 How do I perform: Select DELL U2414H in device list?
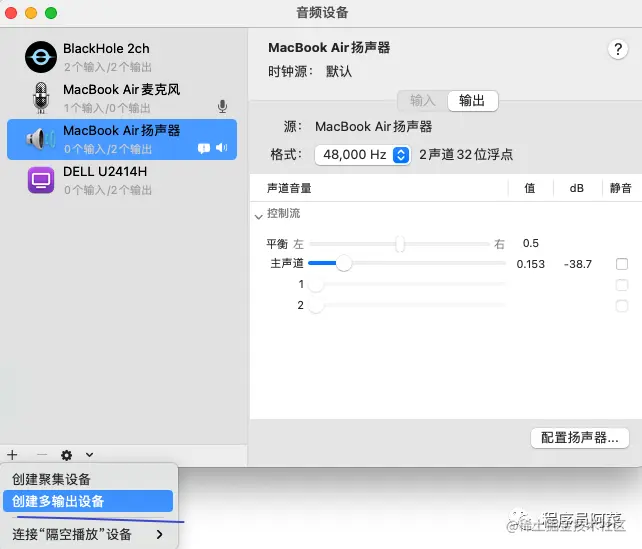click(x=122, y=180)
